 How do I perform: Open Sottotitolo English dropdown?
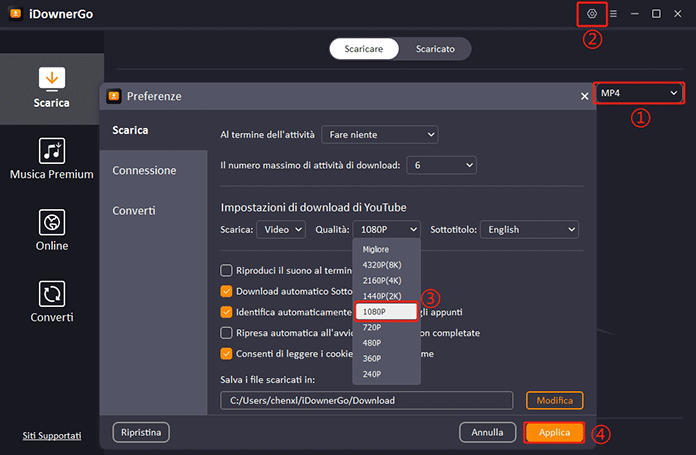(x=529, y=229)
